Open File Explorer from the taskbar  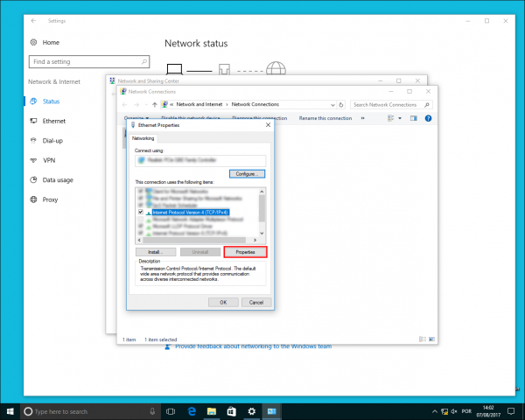click(212, 411)
